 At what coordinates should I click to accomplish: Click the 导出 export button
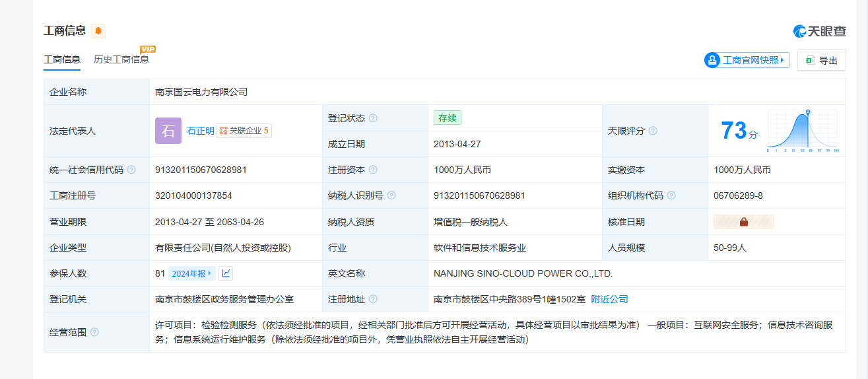(x=821, y=60)
